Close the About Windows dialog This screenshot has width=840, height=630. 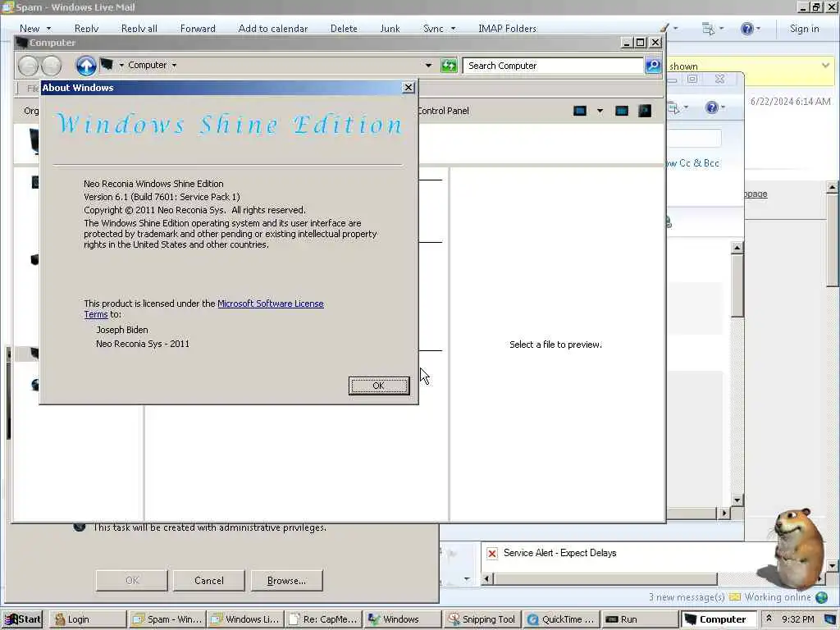click(409, 87)
